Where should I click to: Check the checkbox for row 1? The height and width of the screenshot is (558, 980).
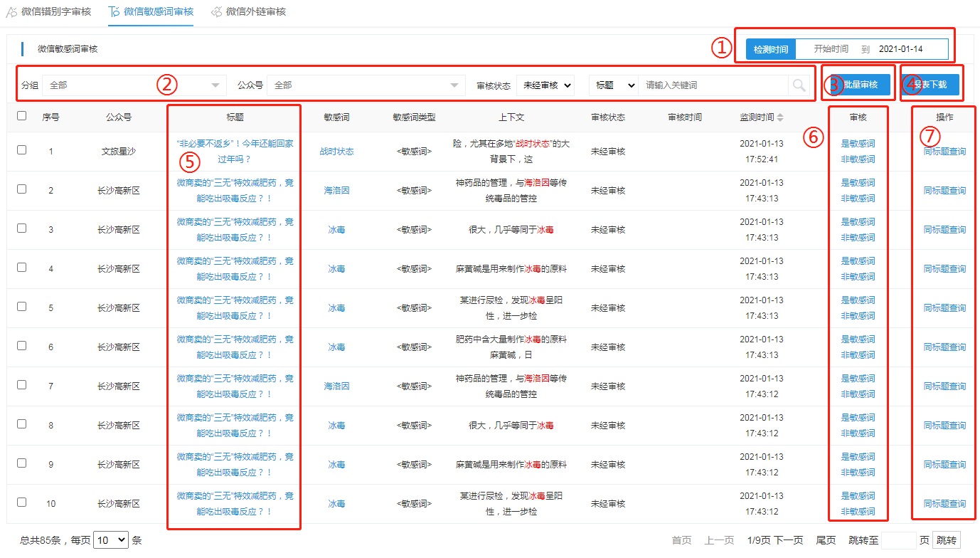pyautogui.click(x=21, y=150)
